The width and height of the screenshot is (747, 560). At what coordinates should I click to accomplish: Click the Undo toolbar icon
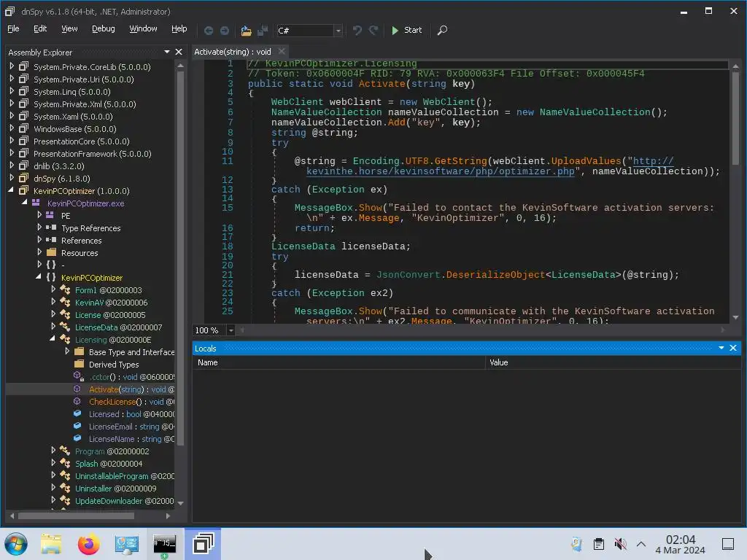357,31
